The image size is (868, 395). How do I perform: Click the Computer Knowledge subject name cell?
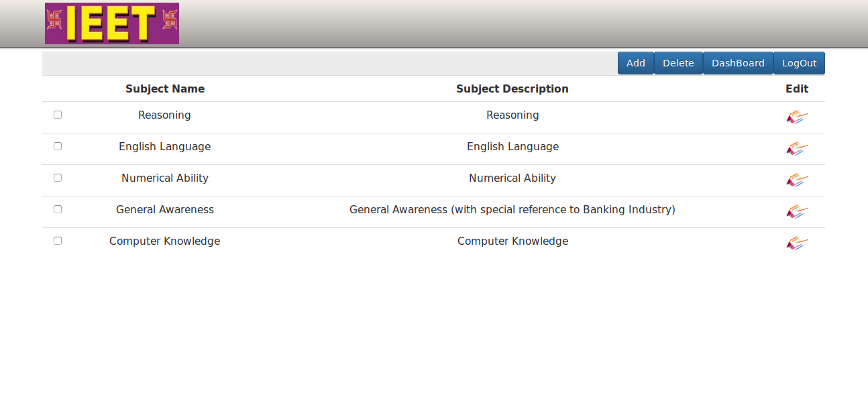[165, 241]
